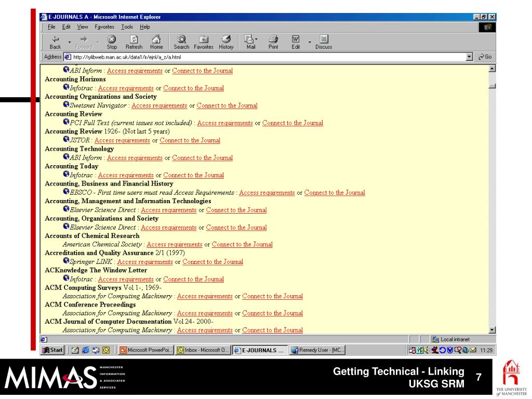The height and width of the screenshot is (399, 532).
Task: Click the Windows logo throbber icon
Action: coord(487,27)
